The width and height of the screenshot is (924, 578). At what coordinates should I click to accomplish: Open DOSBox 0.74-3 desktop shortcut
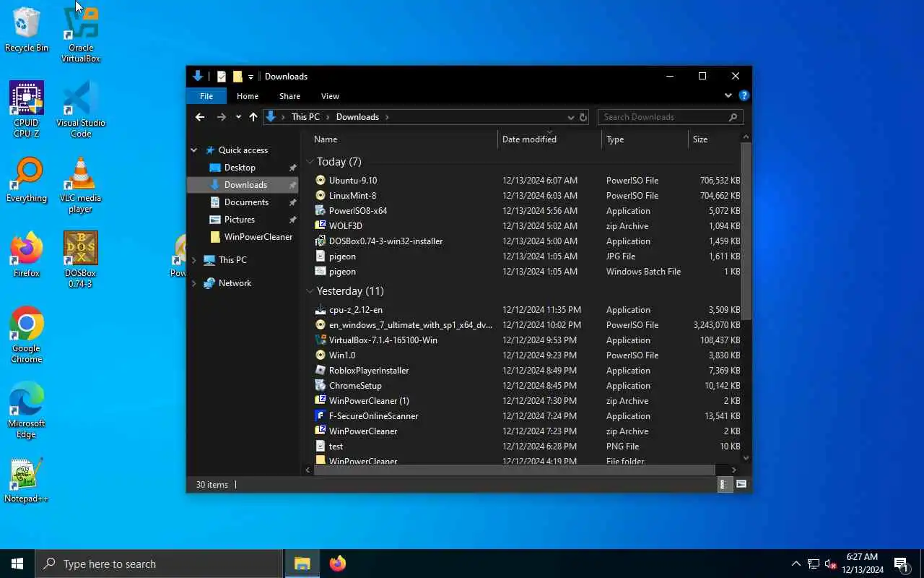(81, 259)
